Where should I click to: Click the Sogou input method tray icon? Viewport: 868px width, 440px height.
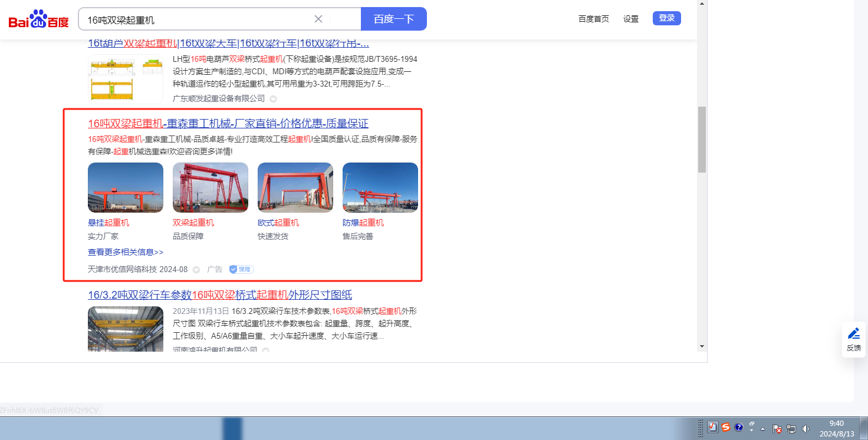[726, 427]
